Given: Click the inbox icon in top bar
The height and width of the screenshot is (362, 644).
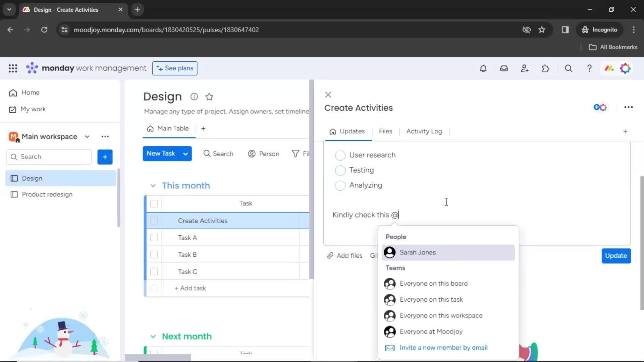Looking at the screenshot, I should [x=503, y=68].
